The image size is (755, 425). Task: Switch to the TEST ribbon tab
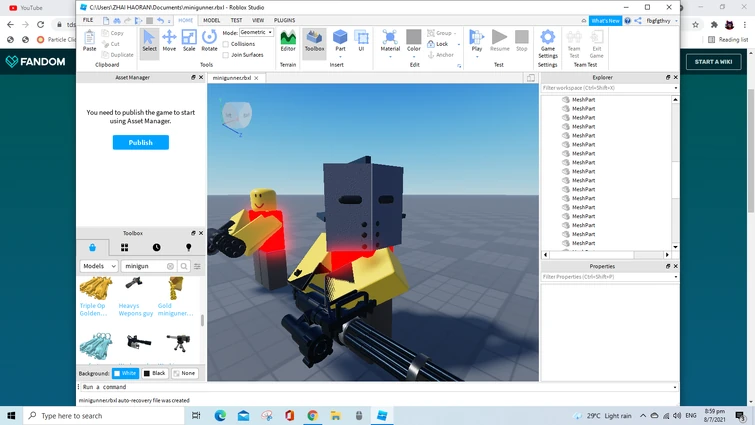tap(236, 20)
